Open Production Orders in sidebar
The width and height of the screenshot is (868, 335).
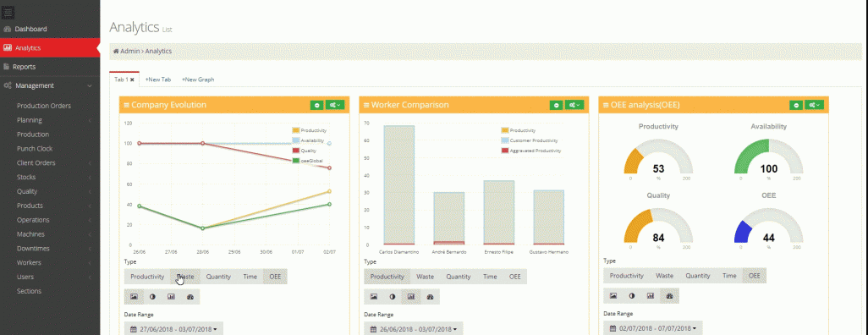click(x=44, y=106)
